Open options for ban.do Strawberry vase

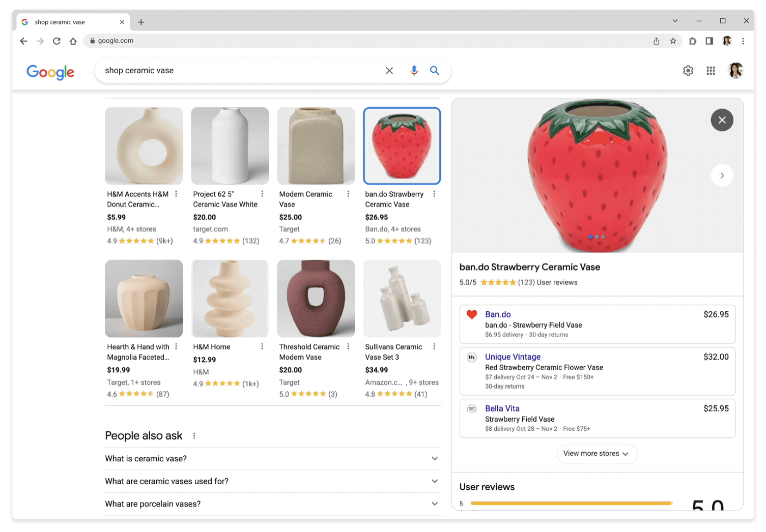[x=434, y=194]
